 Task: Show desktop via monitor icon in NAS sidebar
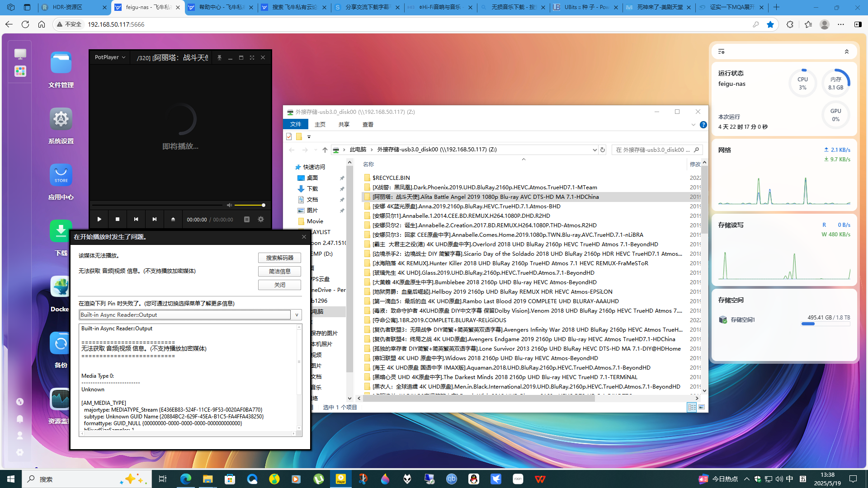tap(20, 54)
